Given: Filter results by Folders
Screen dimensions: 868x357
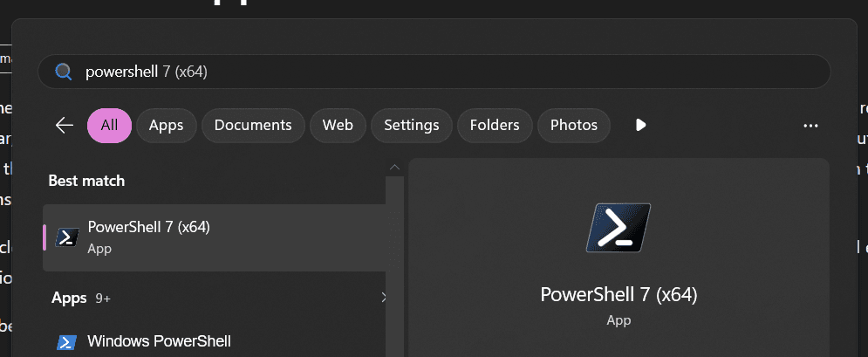Looking at the screenshot, I should click(x=495, y=125).
